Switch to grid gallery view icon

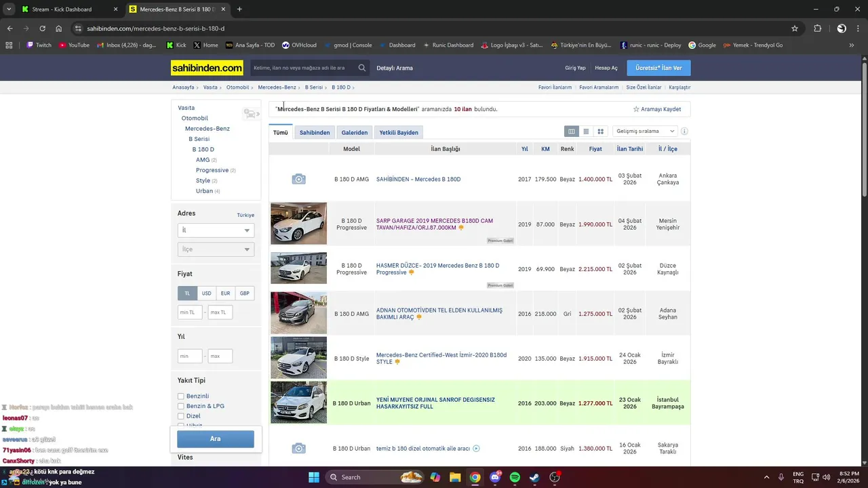(600, 131)
